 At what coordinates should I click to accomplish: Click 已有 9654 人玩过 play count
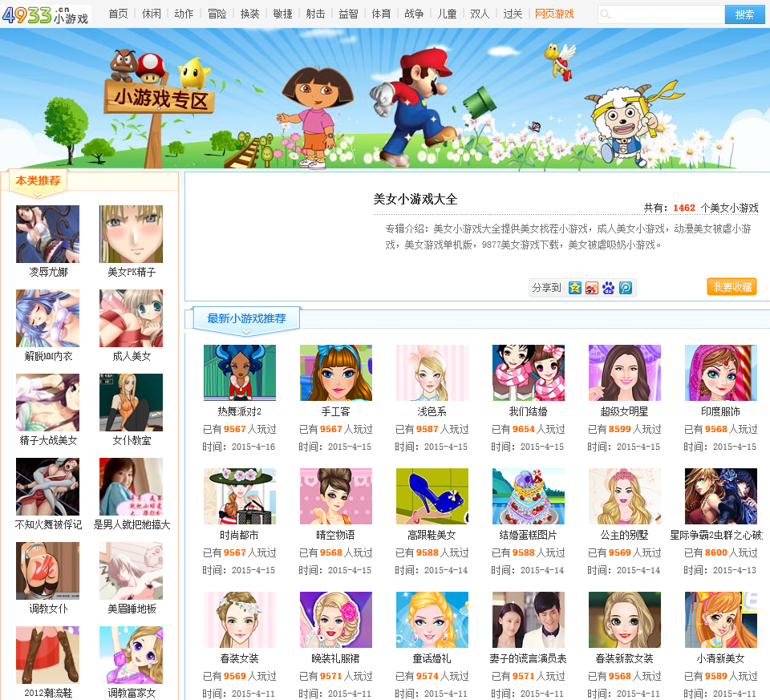[529, 429]
